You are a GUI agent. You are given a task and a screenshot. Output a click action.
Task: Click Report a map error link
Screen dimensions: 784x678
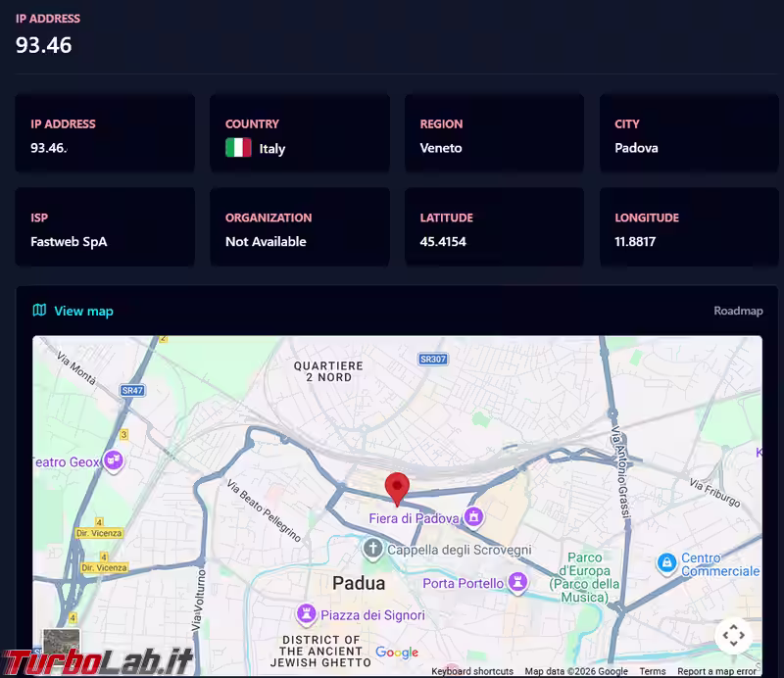pos(716,671)
